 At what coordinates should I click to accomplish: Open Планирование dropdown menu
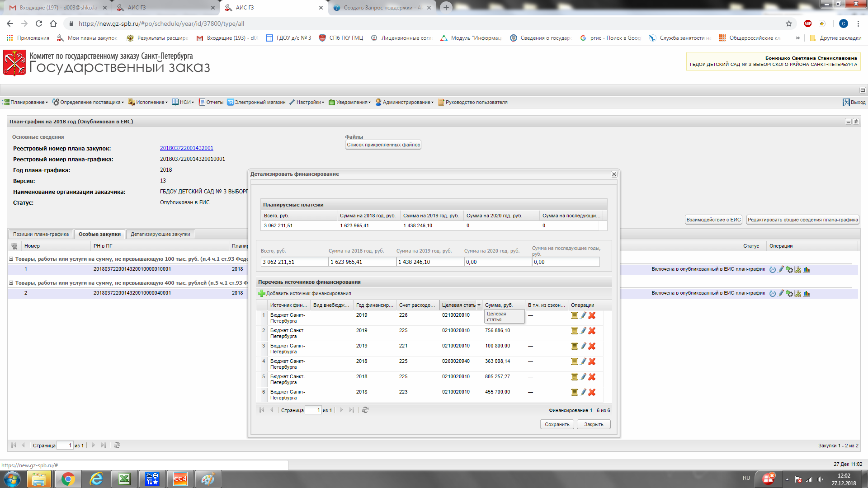click(25, 102)
